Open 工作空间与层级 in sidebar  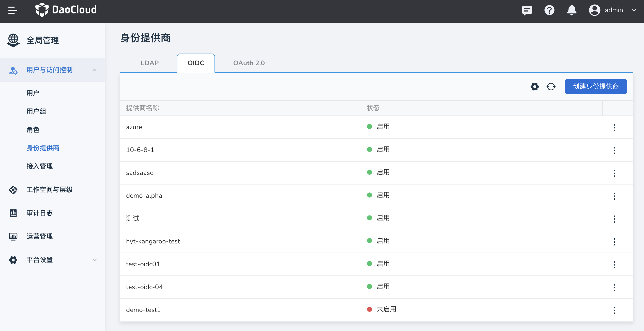pyautogui.click(x=50, y=190)
